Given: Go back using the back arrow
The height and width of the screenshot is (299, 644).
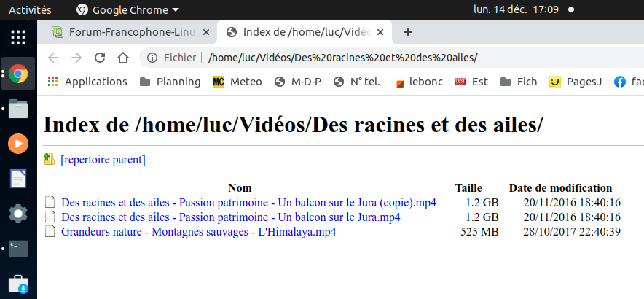Looking at the screenshot, I should 52,58.
